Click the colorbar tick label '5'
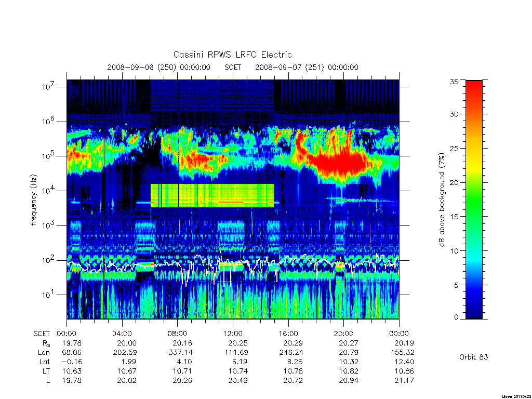 click(456, 285)
